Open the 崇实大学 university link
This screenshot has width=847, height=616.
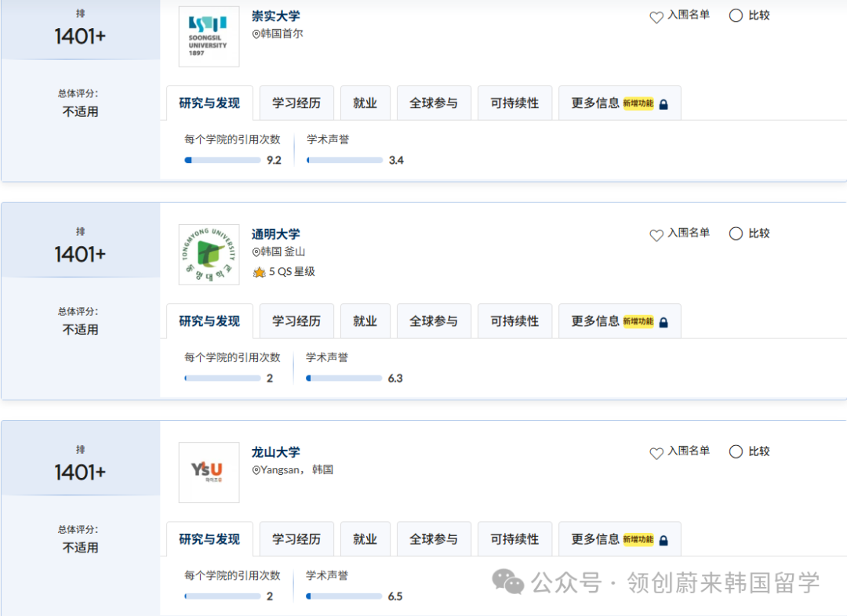coord(275,16)
